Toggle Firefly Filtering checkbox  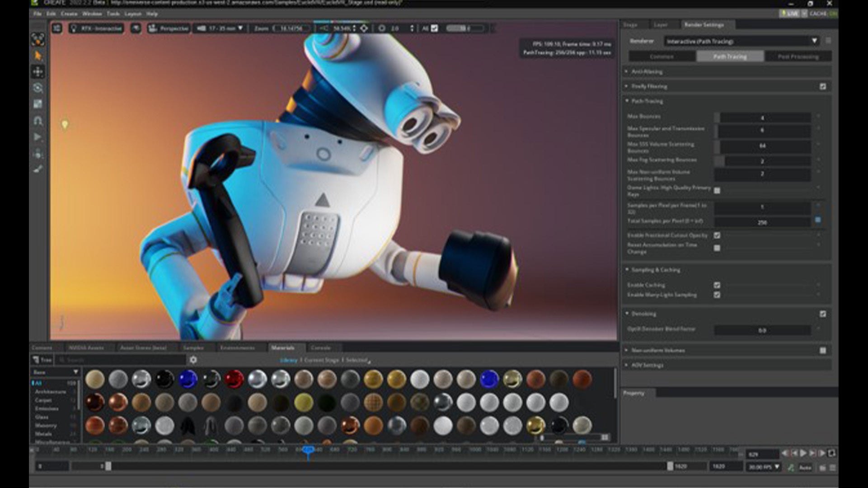tap(823, 86)
